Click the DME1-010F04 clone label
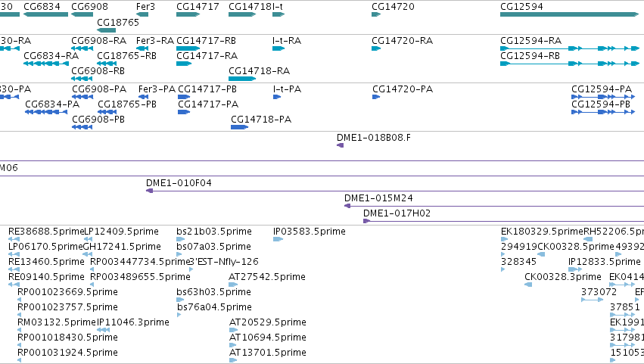The width and height of the screenshot is (644, 364). pyautogui.click(x=179, y=183)
